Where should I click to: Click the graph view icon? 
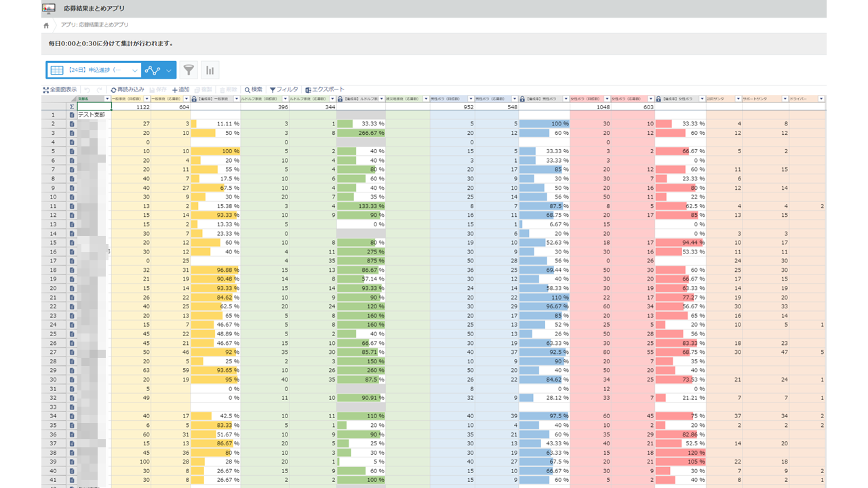(153, 70)
